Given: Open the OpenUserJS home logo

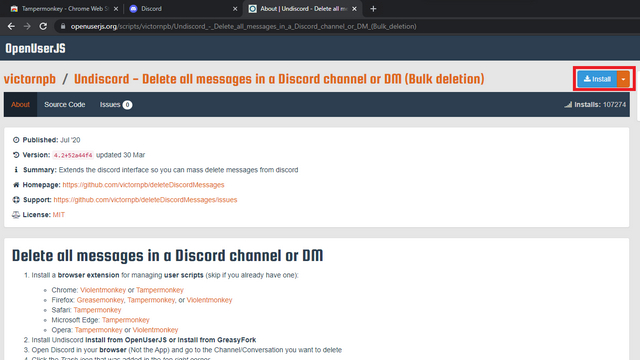Looking at the screenshot, I should click(35, 49).
